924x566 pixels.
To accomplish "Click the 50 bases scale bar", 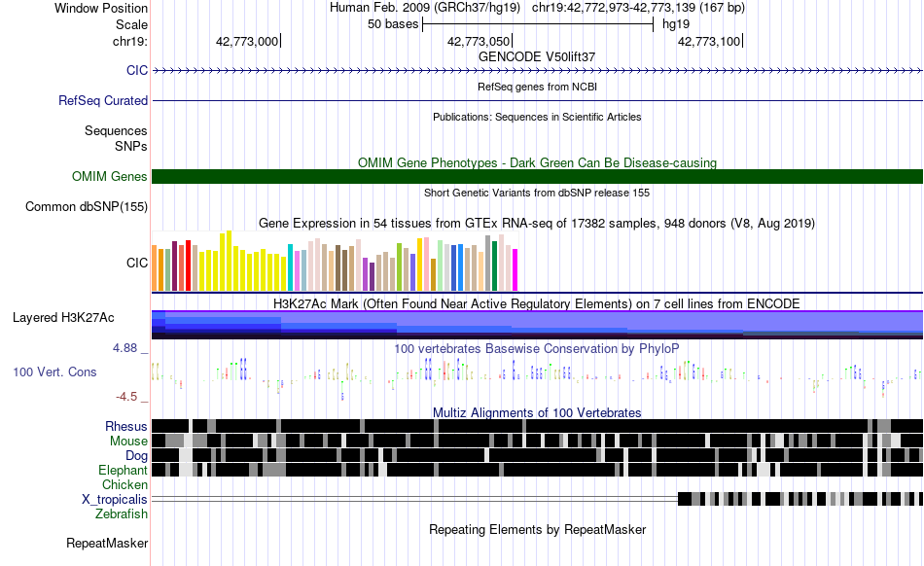I will click(x=538, y=24).
